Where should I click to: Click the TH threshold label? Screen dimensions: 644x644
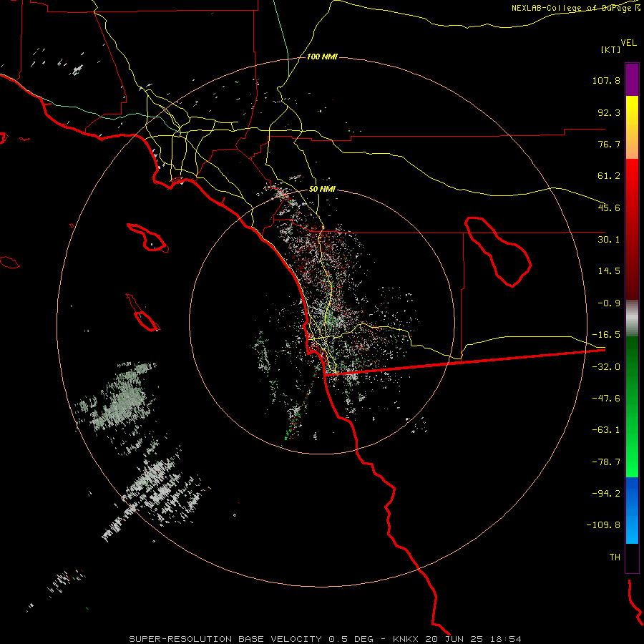[615, 557]
